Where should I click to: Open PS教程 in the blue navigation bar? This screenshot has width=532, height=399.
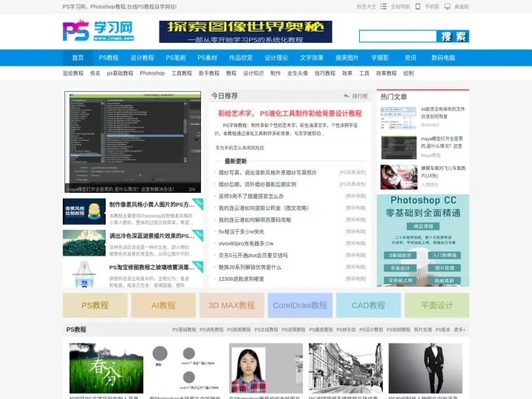click(109, 58)
